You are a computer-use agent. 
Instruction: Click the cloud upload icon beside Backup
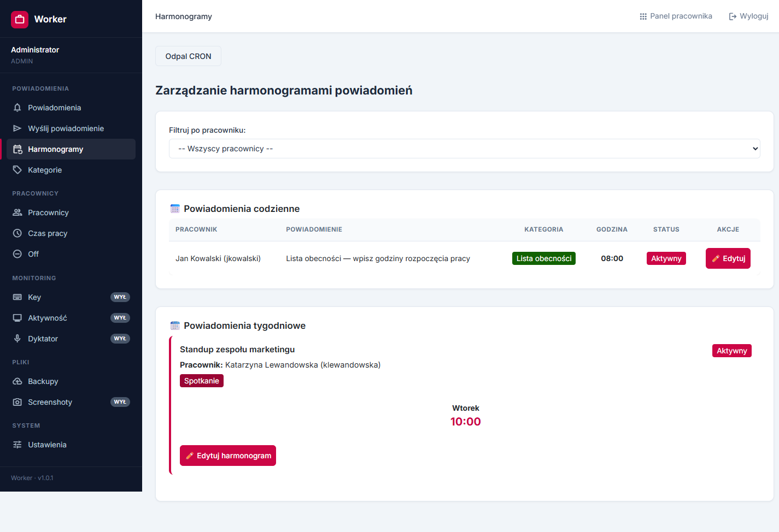pyautogui.click(x=17, y=381)
